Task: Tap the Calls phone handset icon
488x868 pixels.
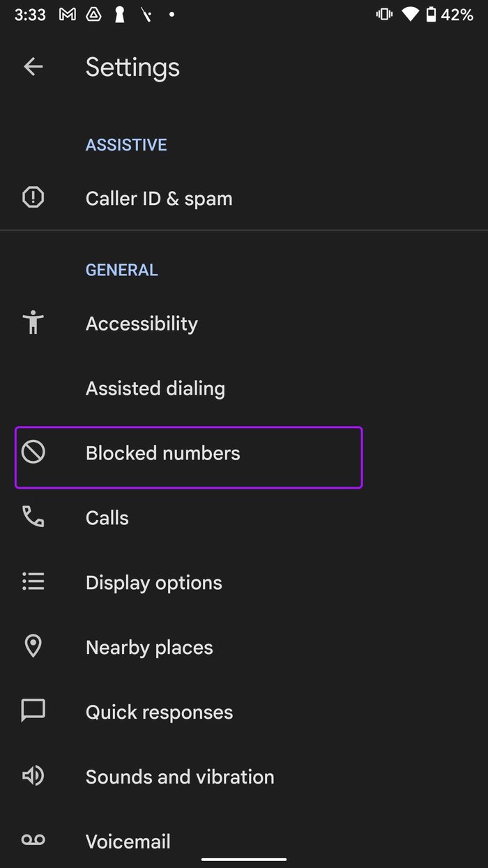Action: click(33, 517)
